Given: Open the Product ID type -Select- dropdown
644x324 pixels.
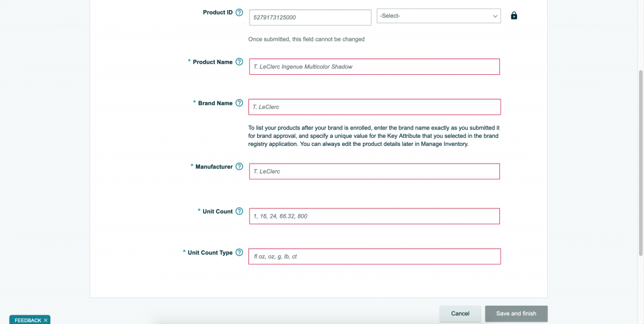Looking at the screenshot, I should pos(438,16).
